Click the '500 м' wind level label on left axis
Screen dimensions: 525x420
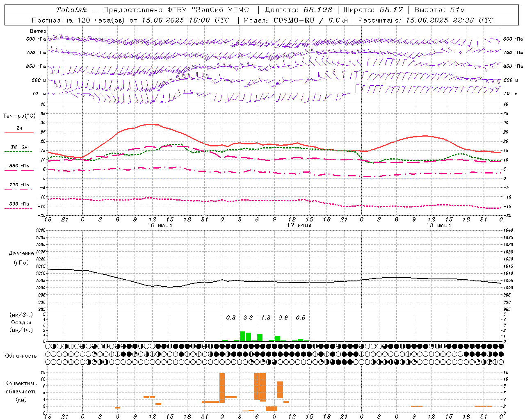[39, 80]
